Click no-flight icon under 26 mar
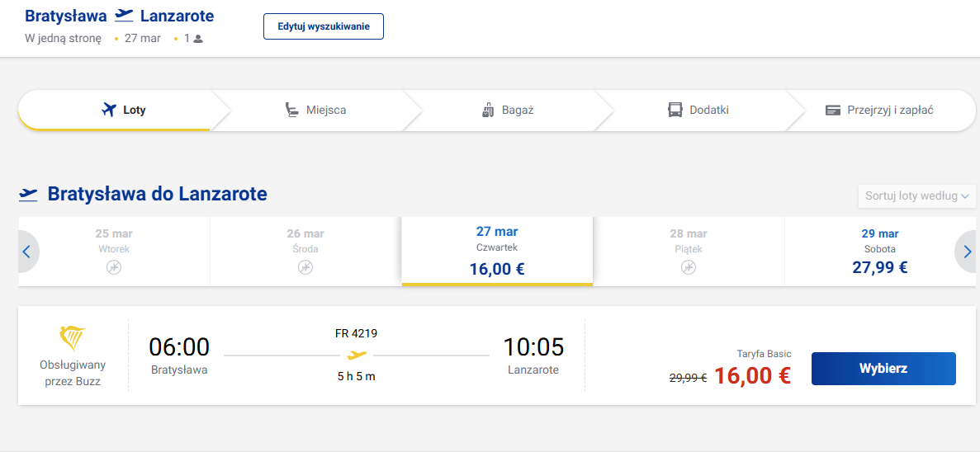 305,268
